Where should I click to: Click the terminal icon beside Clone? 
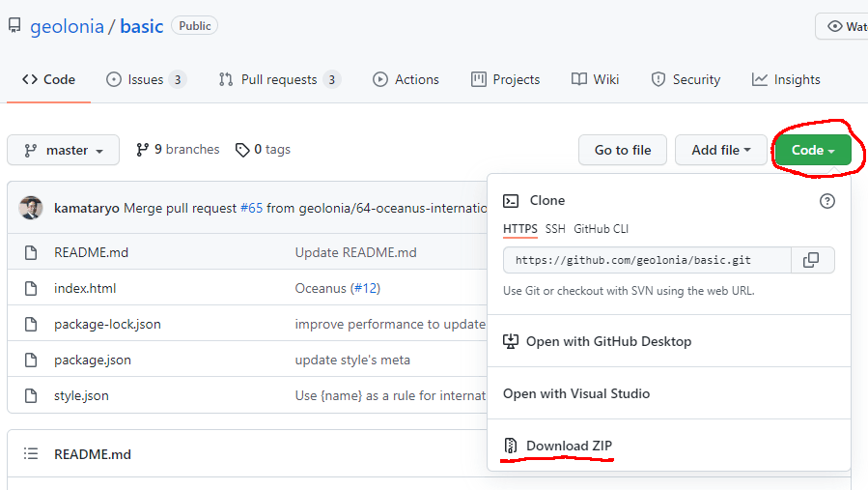tap(511, 201)
